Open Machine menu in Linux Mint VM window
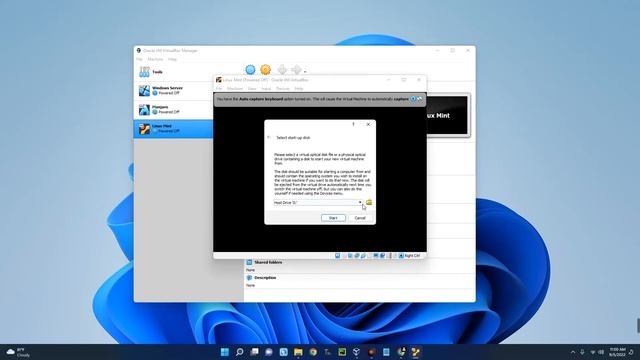 235,89
